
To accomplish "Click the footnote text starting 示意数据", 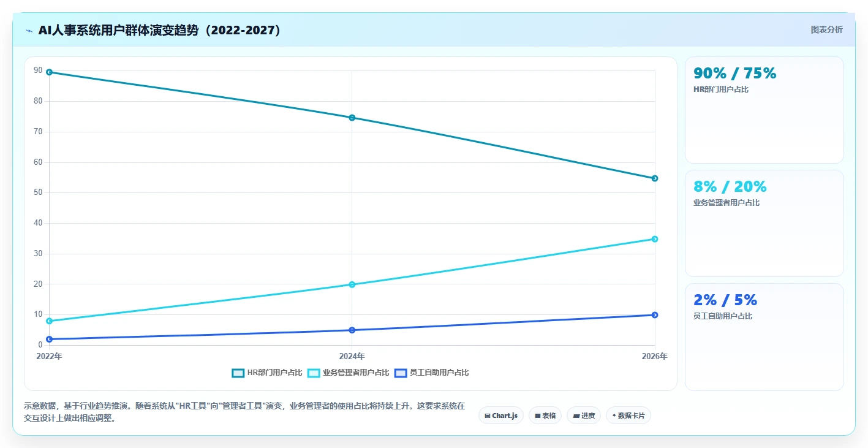I will (244, 412).
